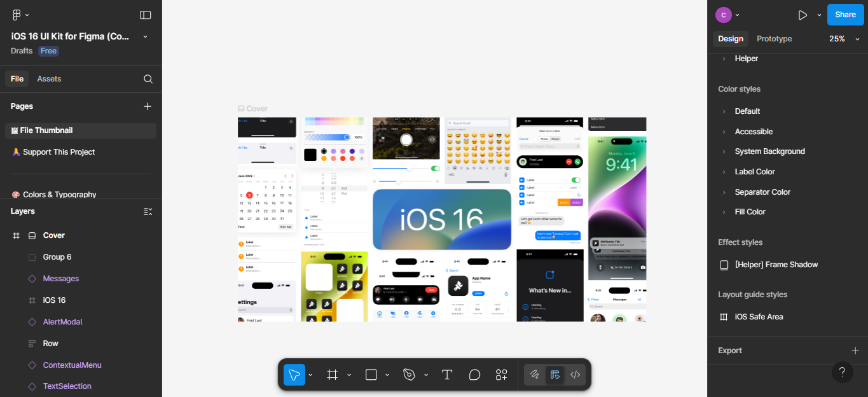Open Move tool options dropdown arrow
Image resolution: width=868 pixels, height=397 pixels.
[x=310, y=375]
